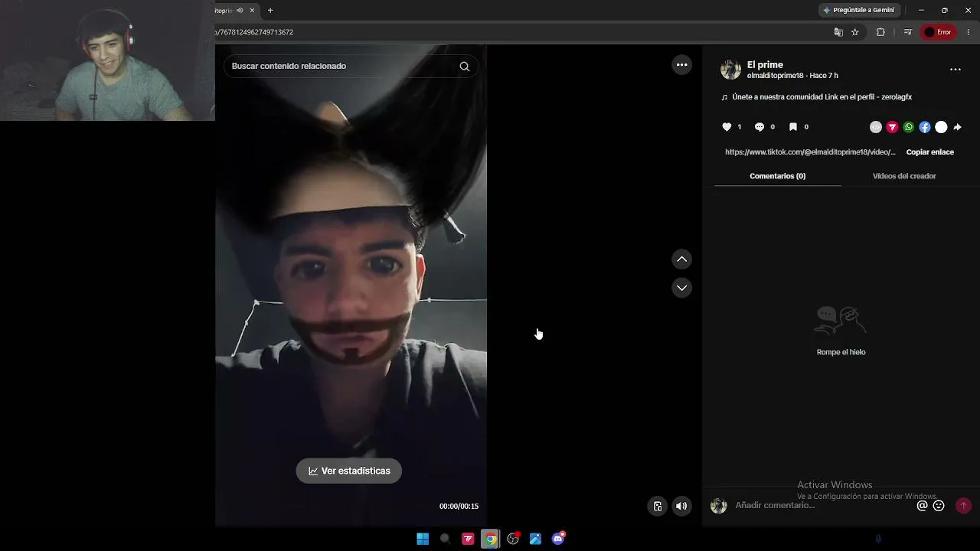Click the Copiar enlace button
Image resolution: width=980 pixels, height=551 pixels.
point(929,152)
